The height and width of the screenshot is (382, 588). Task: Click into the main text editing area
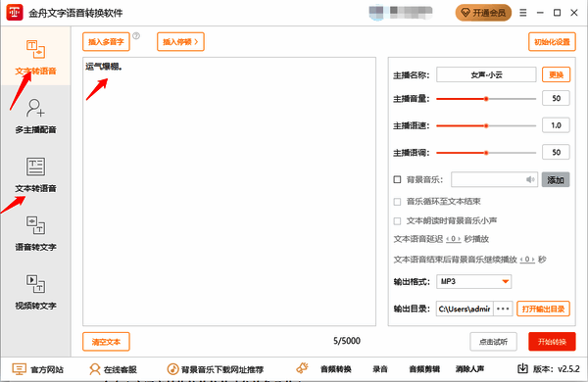[x=229, y=192]
